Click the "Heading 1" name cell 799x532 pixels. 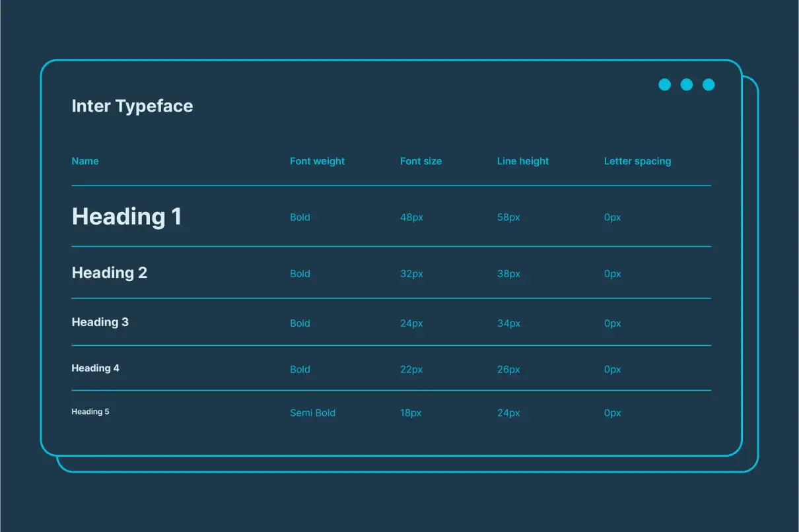(127, 216)
